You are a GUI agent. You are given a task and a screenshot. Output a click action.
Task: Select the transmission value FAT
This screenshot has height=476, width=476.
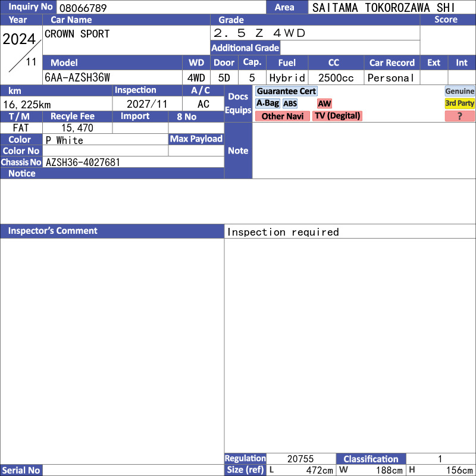pyautogui.click(x=21, y=128)
